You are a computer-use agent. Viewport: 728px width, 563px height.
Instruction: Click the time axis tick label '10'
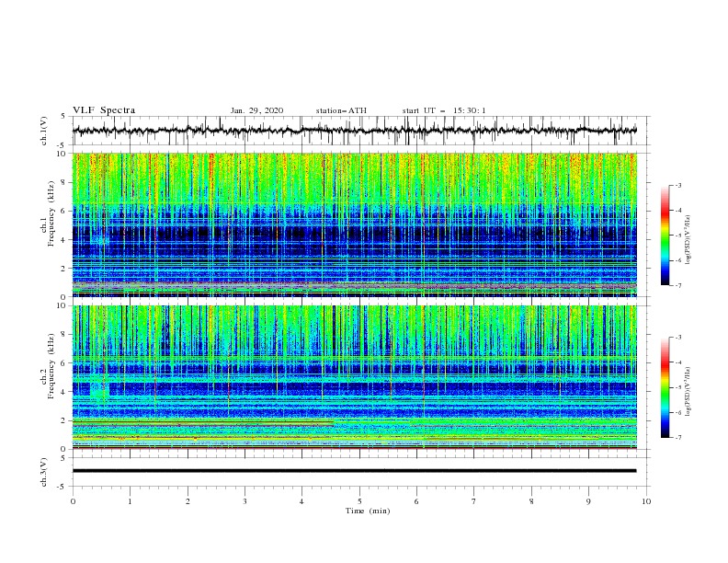(646, 501)
